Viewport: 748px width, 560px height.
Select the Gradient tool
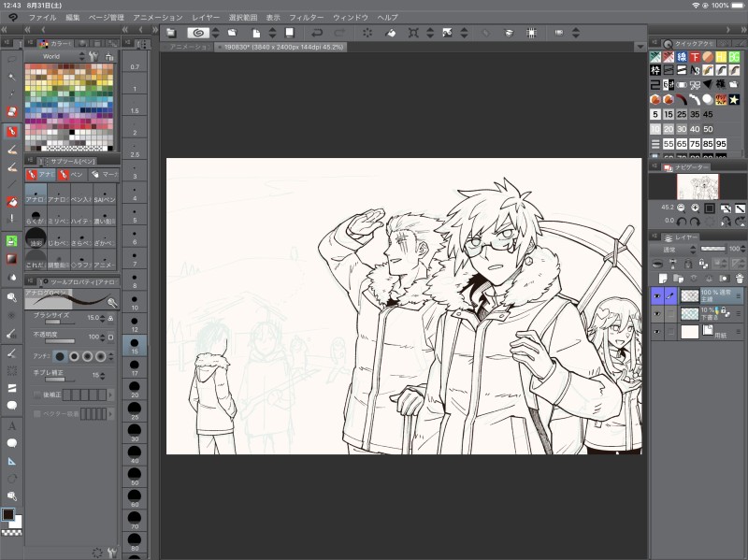click(12, 259)
